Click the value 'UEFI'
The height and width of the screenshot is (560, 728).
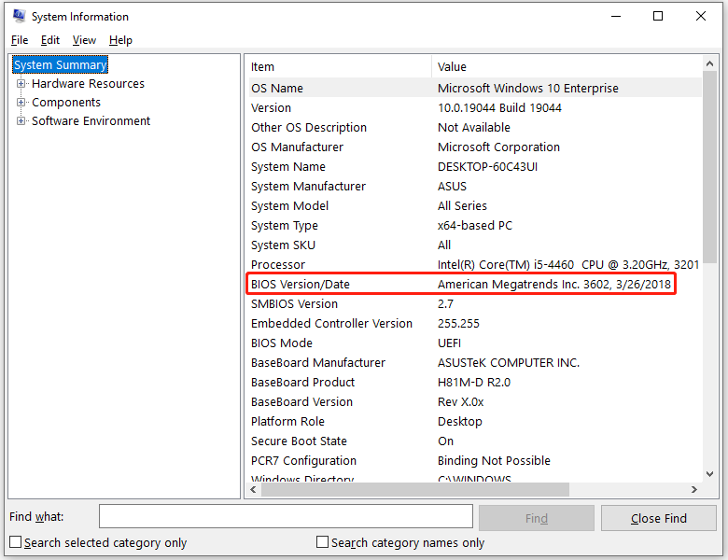450,343
